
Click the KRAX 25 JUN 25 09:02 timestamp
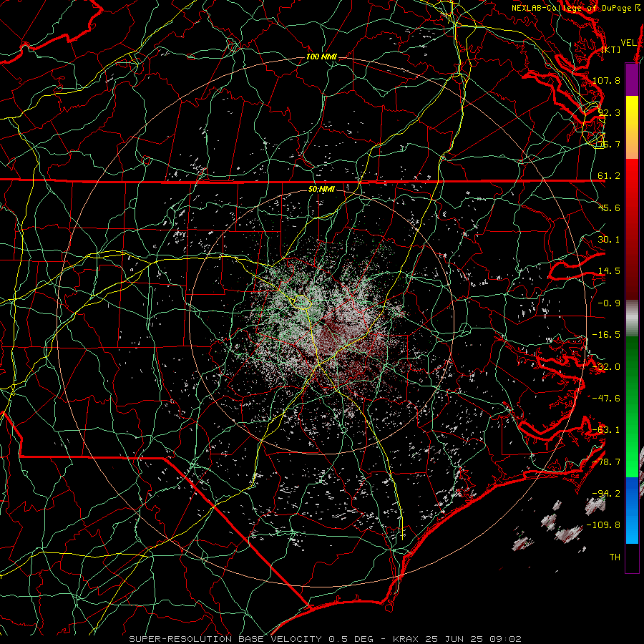[457, 639]
